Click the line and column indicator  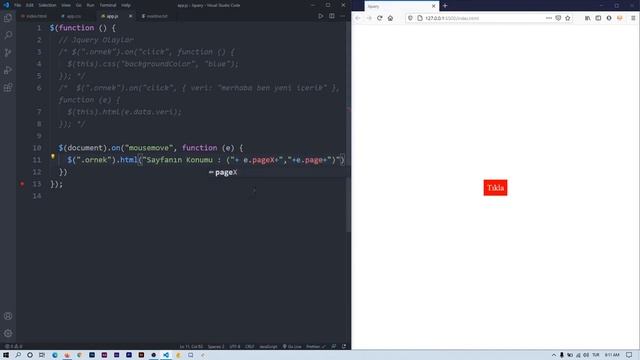191,347
